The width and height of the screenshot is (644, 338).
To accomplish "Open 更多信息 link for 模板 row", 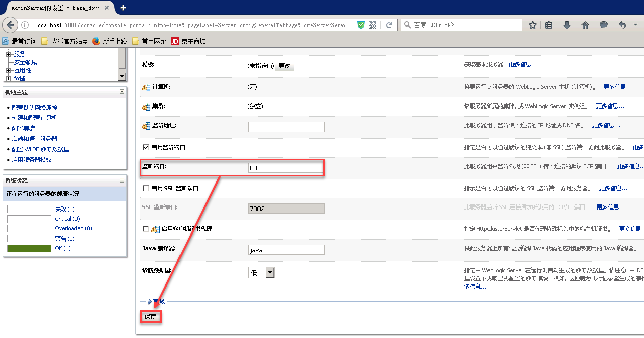I will click(x=523, y=64).
